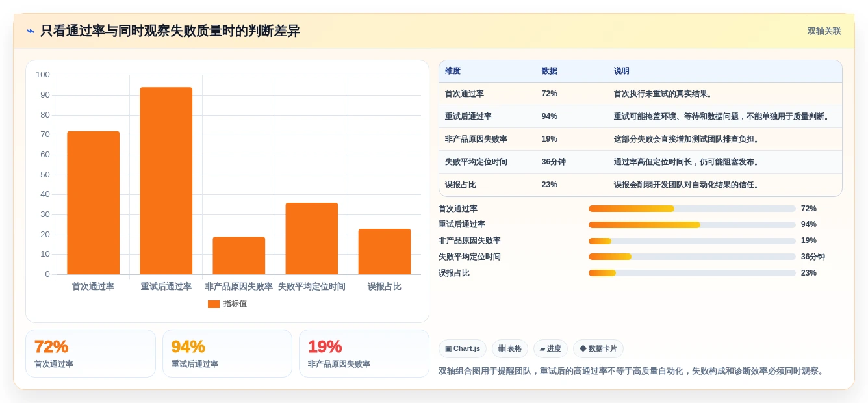The width and height of the screenshot is (868, 403).
Task: Click the 19% 非产品原因失败率 data card
Action: pos(364,354)
